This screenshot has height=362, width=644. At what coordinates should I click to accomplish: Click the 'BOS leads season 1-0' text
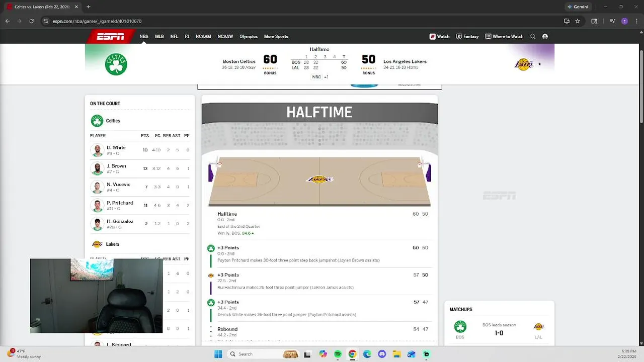click(x=499, y=329)
